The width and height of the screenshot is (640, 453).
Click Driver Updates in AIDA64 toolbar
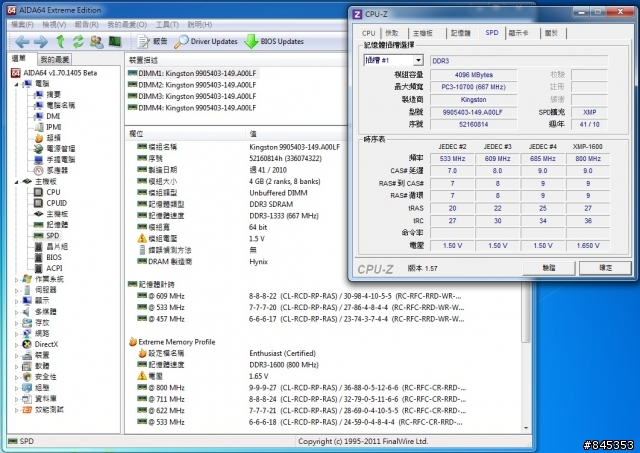(x=206, y=41)
